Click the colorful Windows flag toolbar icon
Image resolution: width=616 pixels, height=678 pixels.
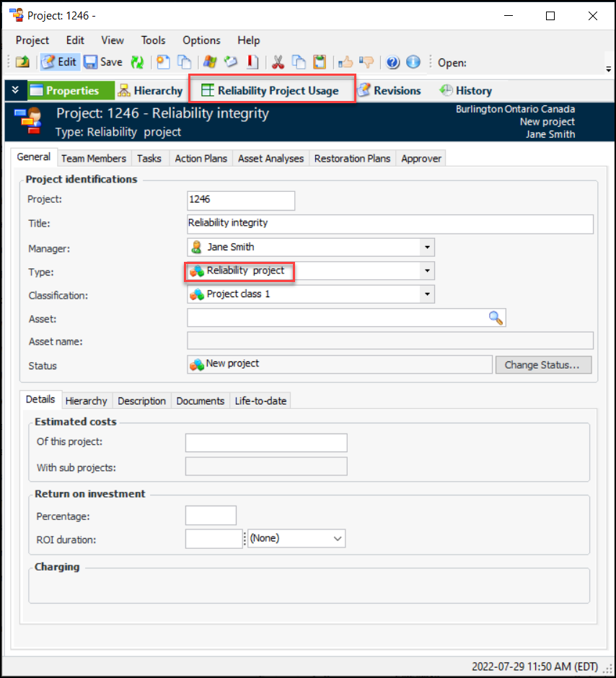pyautogui.click(x=210, y=62)
